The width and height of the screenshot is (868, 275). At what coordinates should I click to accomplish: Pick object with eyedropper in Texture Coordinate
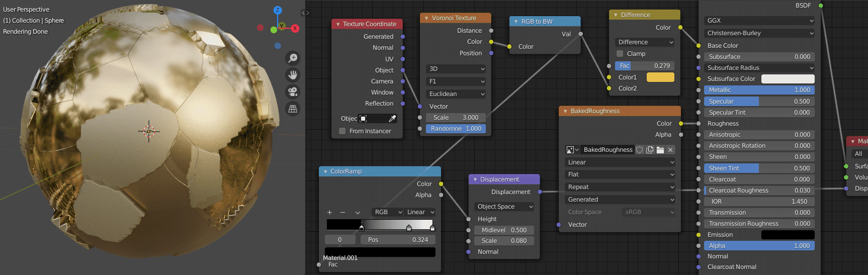392,119
